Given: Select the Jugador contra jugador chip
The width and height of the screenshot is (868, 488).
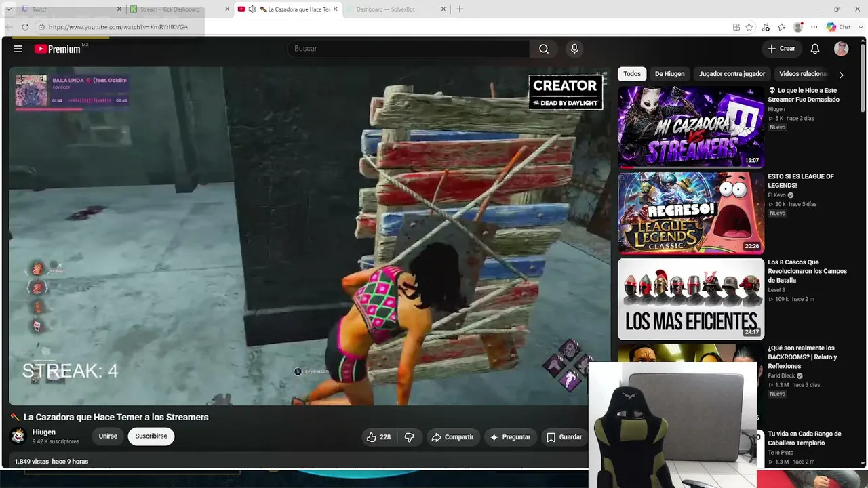Looking at the screenshot, I should click(732, 74).
